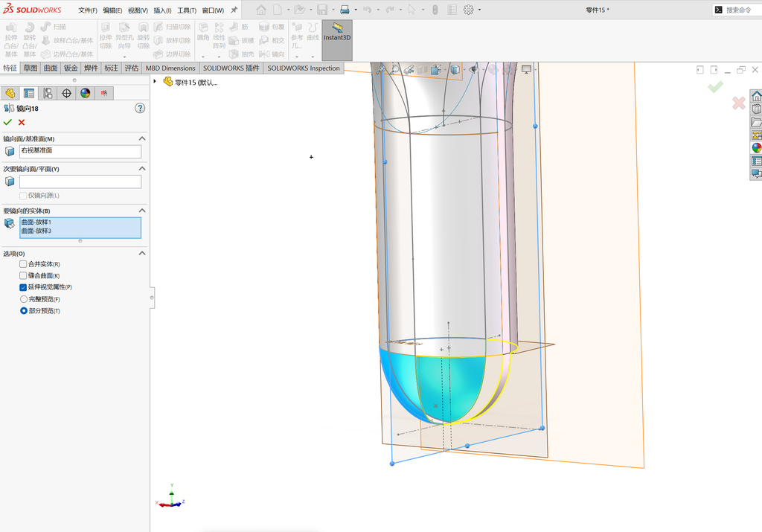This screenshot has height=532, width=762.
Task: Uncheck the 延伸视觉属性(P) checkbox
Action: point(23,287)
